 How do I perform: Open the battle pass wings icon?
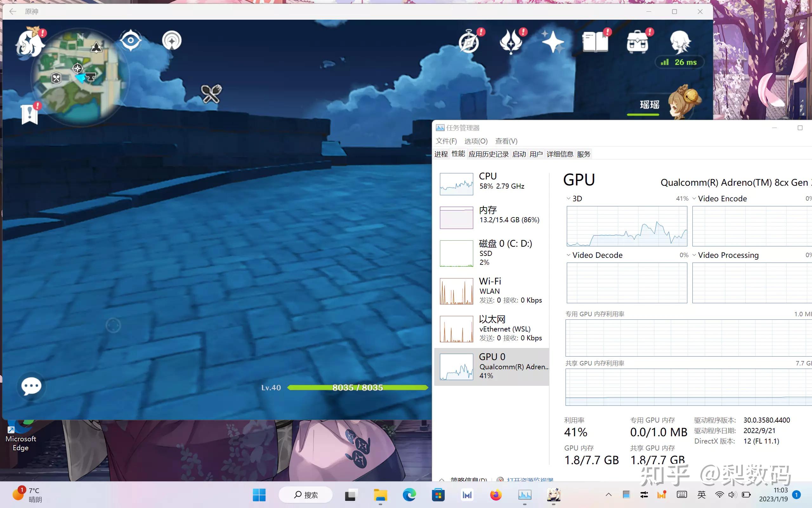(511, 42)
